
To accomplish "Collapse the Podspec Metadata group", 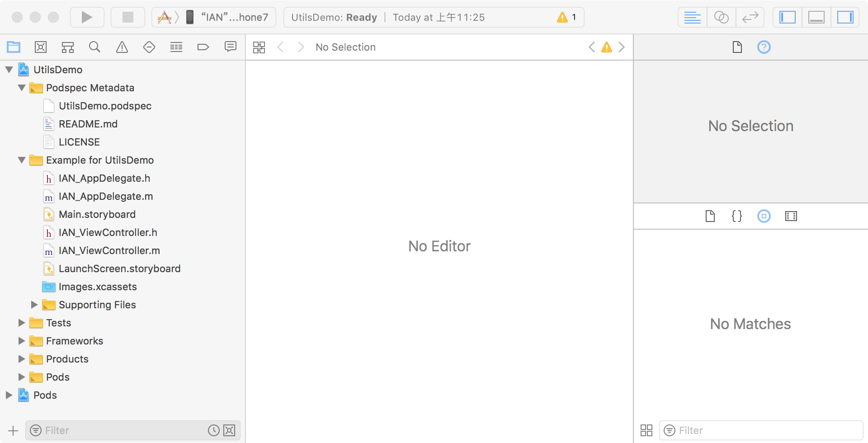I will pos(22,88).
